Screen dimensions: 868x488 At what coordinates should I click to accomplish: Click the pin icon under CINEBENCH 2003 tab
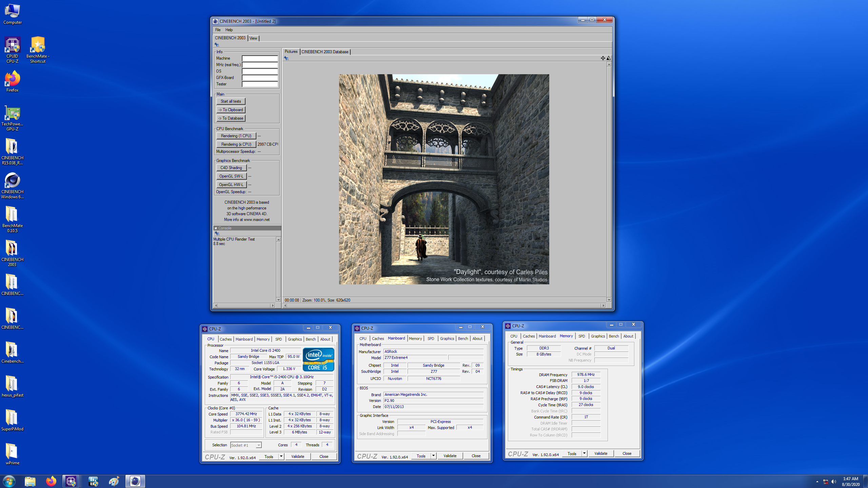[217, 45]
